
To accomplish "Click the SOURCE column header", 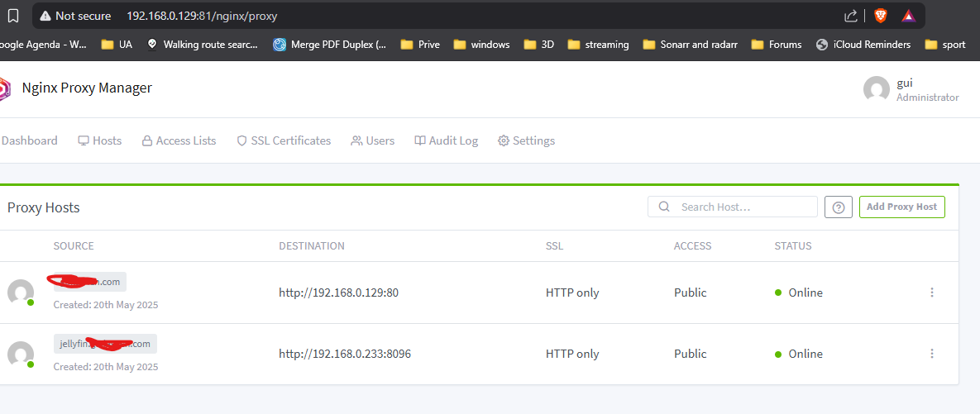I will pos(74,246).
